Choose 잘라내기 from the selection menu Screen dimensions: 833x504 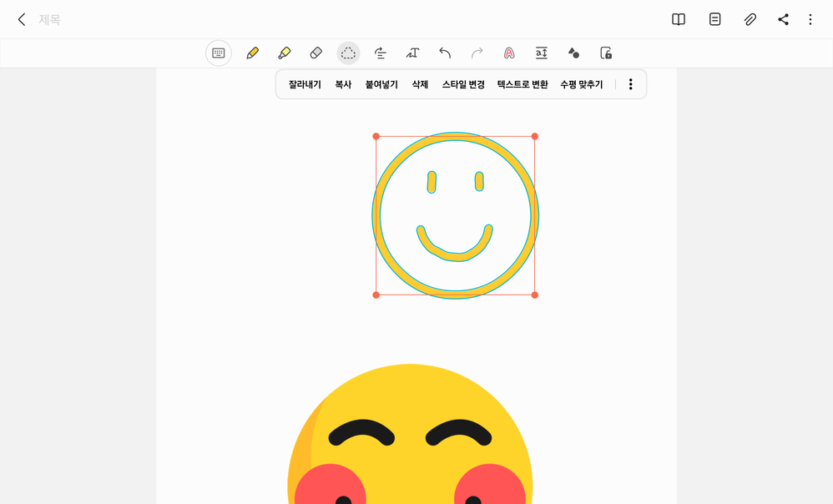click(305, 84)
